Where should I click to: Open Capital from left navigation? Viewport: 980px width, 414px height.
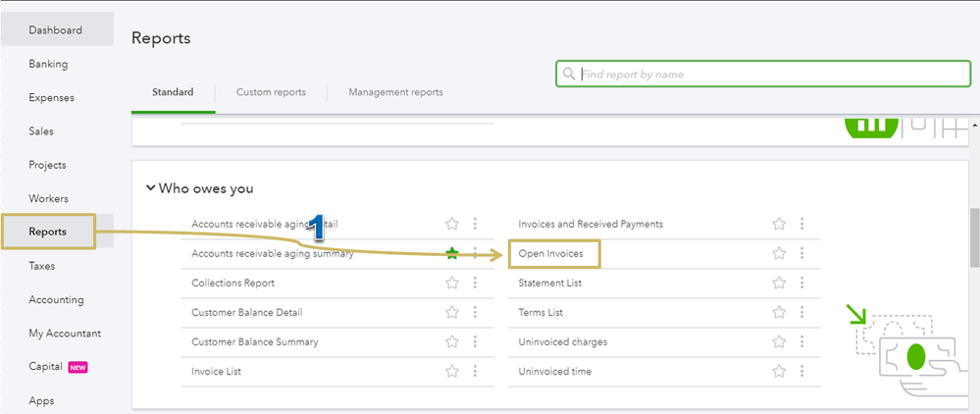(45, 367)
